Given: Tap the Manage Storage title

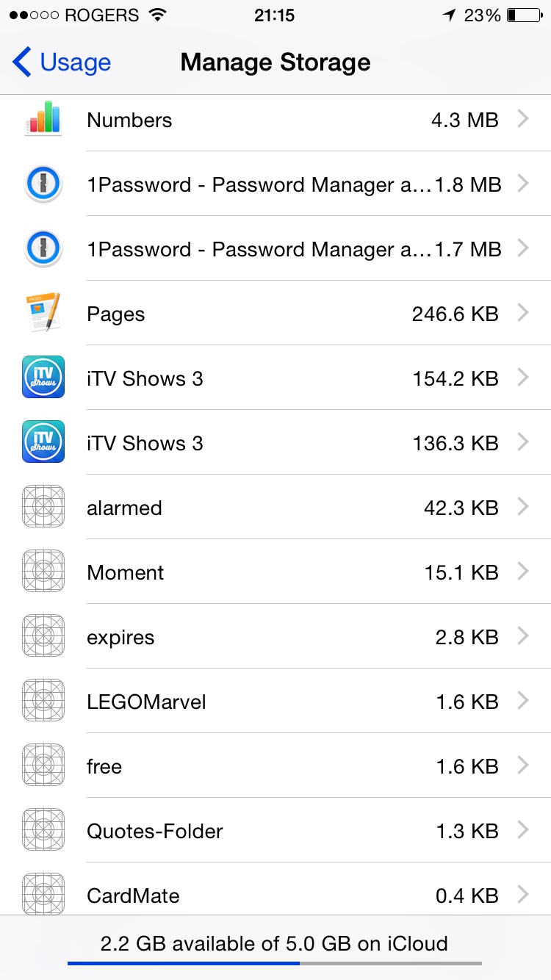Looking at the screenshot, I should [275, 62].
